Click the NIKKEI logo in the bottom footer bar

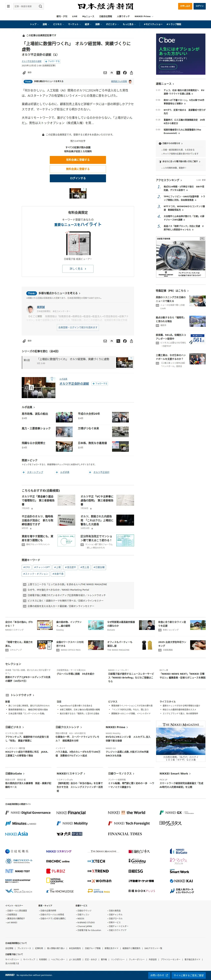pos(10,975)
